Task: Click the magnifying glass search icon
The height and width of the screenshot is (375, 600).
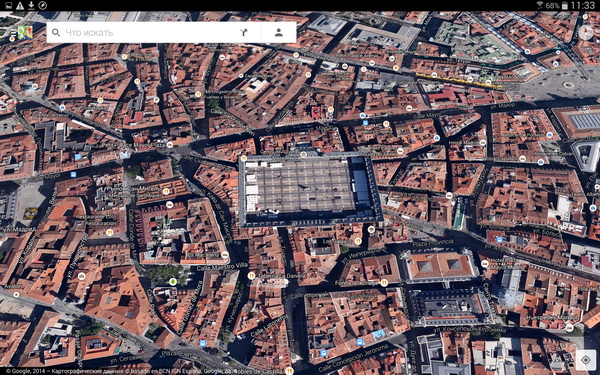Action: 56,33
